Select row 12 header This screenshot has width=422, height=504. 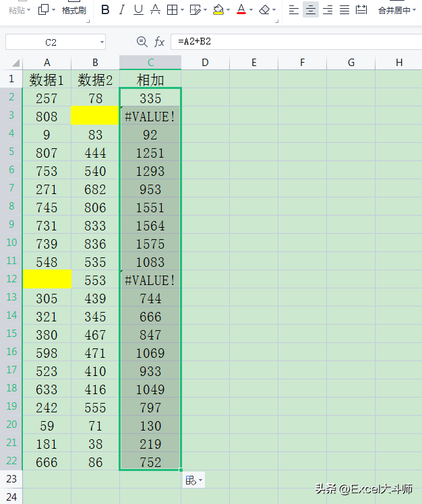(x=11, y=279)
